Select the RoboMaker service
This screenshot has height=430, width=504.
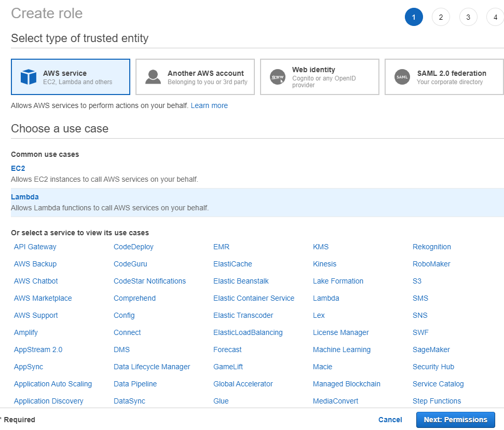point(432,264)
